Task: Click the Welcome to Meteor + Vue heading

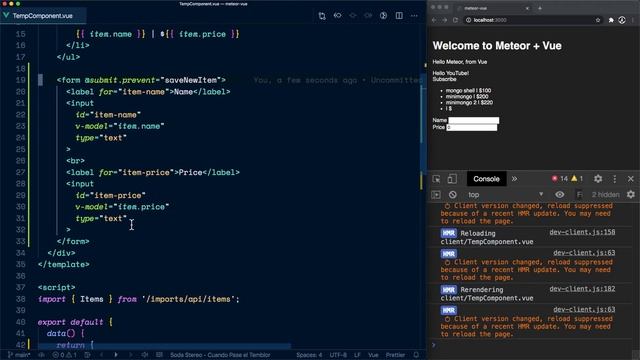Action: [497, 46]
